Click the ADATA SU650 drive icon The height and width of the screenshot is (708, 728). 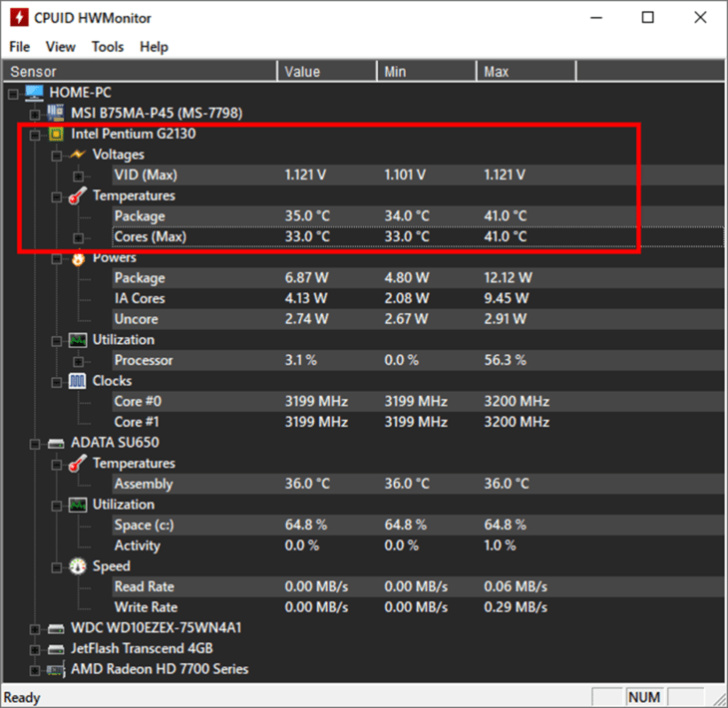[56, 444]
